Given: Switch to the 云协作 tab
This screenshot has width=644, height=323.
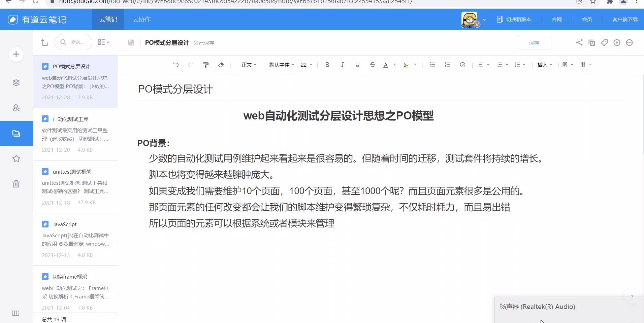Looking at the screenshot, I should (141, 19).
